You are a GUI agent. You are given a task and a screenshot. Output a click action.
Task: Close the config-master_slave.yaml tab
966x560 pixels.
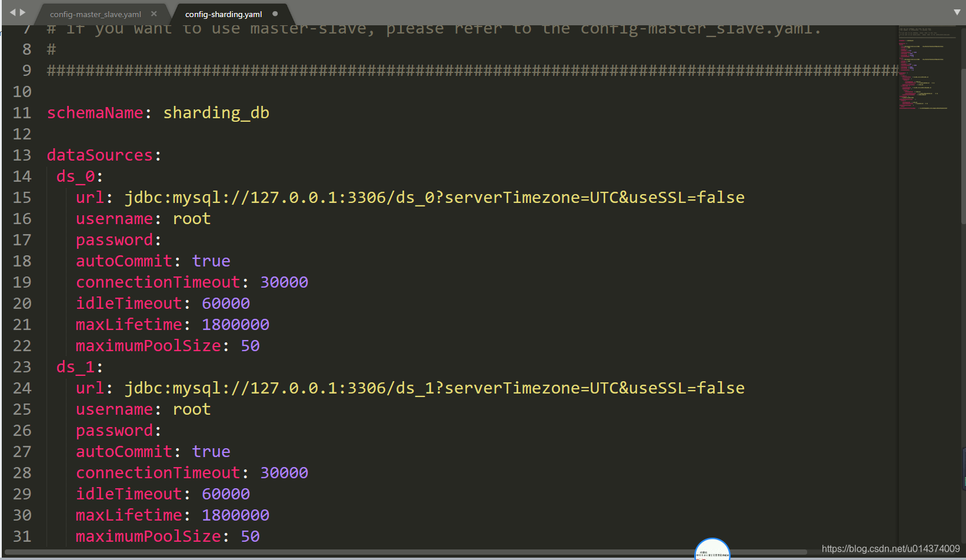coord(154,14)
